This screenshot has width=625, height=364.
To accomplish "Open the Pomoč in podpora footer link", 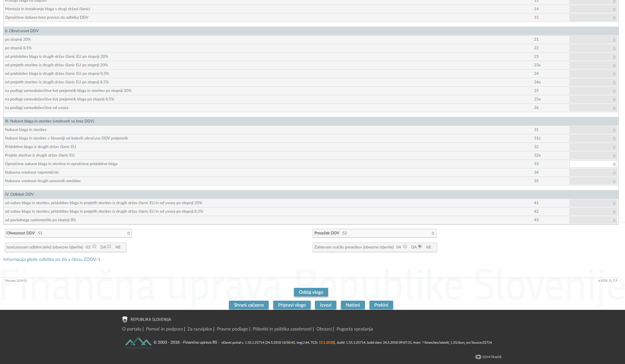I will click(x=164, y=329).
